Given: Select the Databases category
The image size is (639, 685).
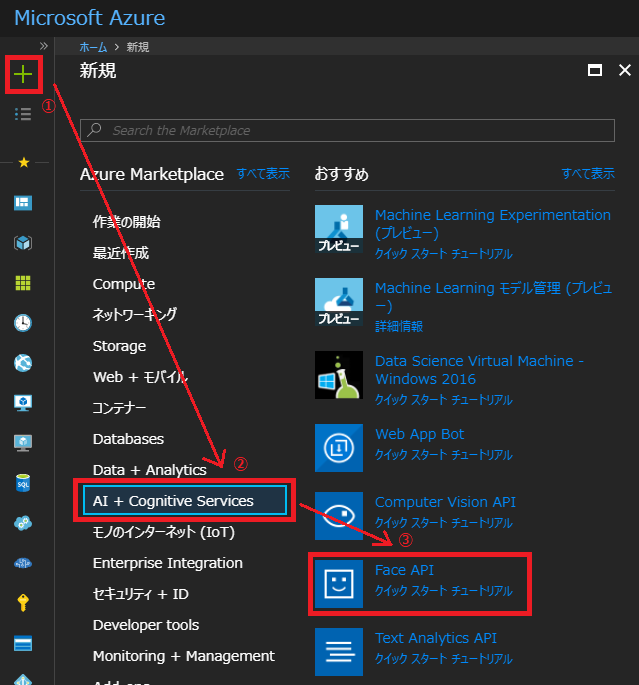Looking at the screenshot, I should pos(128,439).
